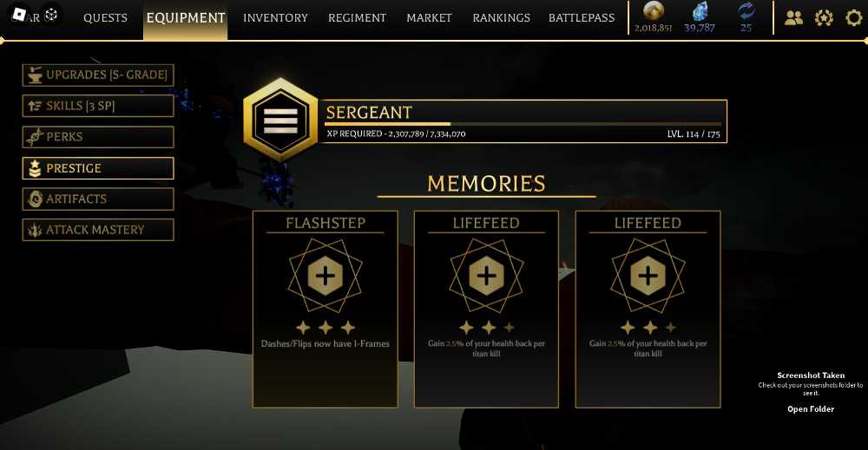Viewport: 868px width, 450px height.
Task: Add memory in Flashstep plus hexagon
Action: tap(325, 276)
